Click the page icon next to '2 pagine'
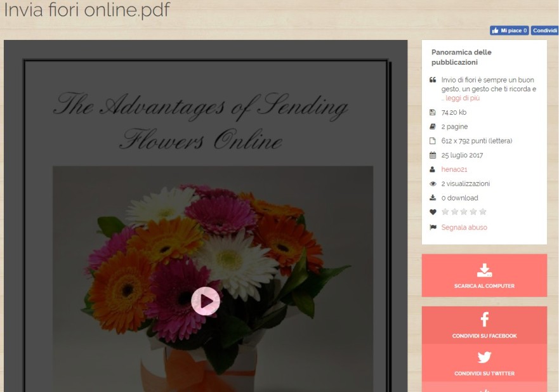This screenshot has width=559, height=392. (433, 126)
